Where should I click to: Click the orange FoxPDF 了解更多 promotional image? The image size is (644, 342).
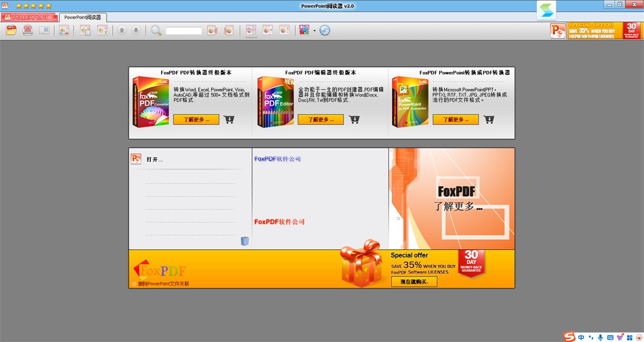tap(452, 199)
